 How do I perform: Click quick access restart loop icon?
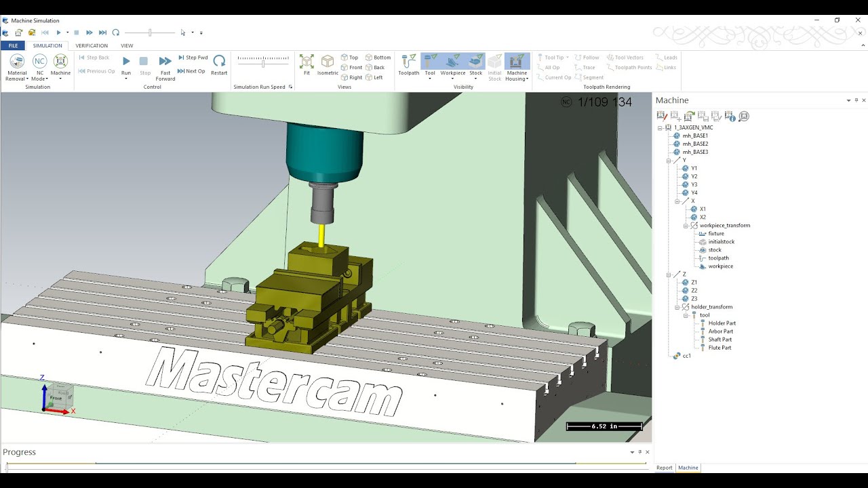click(x=116, y=33)
